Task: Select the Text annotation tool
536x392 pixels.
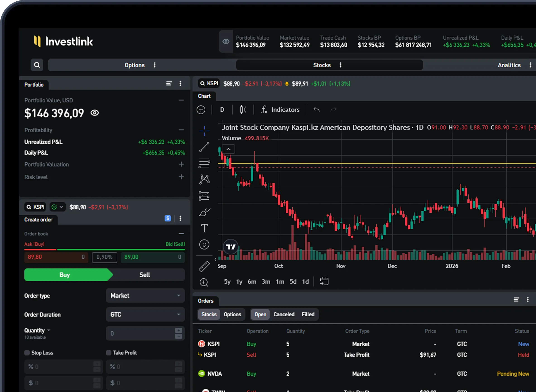Action: click(204, 228)
